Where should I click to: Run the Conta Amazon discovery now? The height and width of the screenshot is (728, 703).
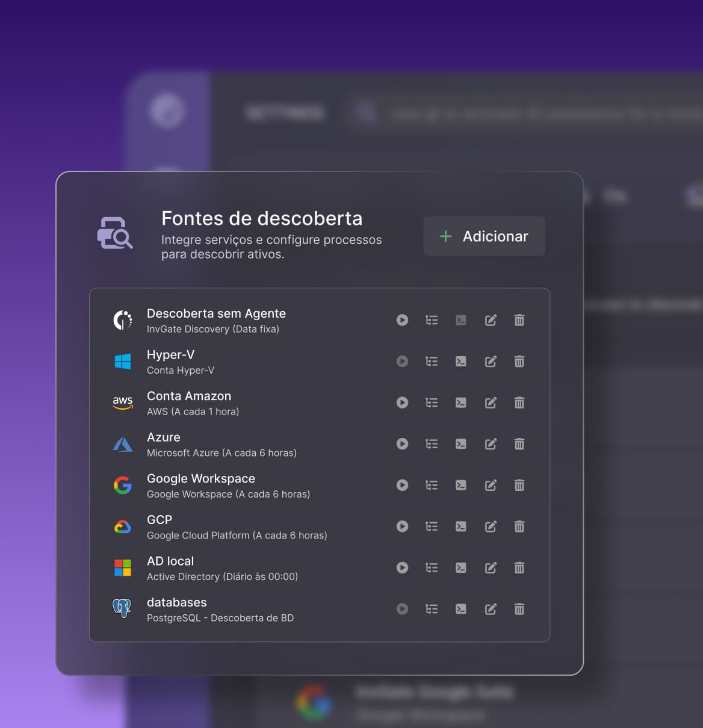pyautogui.click(x=402, y=403)
